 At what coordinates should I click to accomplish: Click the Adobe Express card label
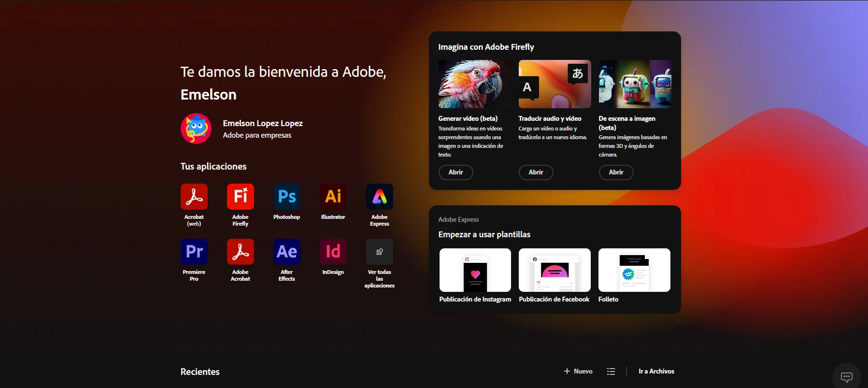(458, 219)
